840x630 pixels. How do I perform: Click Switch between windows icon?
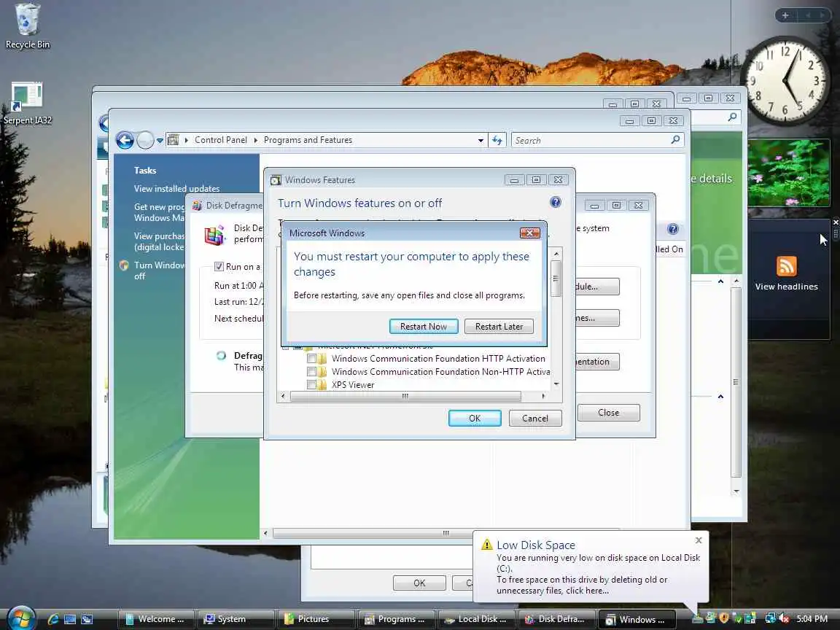[87, 619]
